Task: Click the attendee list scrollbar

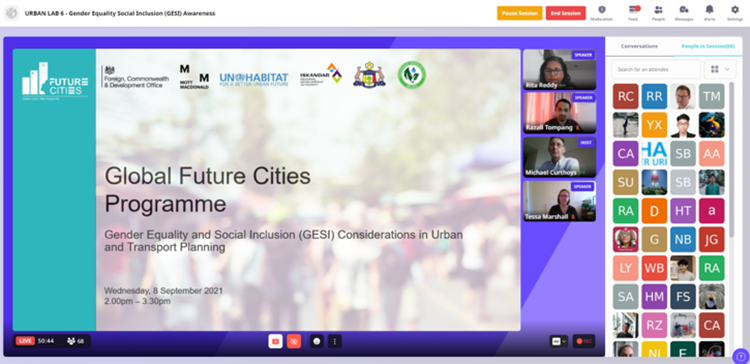Action: click(x=731, y=159)
